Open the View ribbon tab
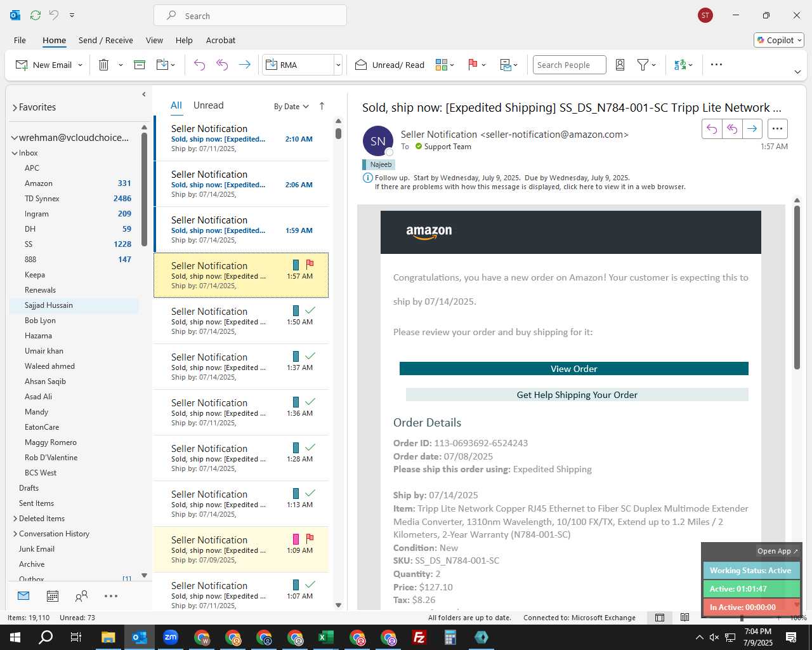This screenshot has width=812, height=650. pos(154,40)
